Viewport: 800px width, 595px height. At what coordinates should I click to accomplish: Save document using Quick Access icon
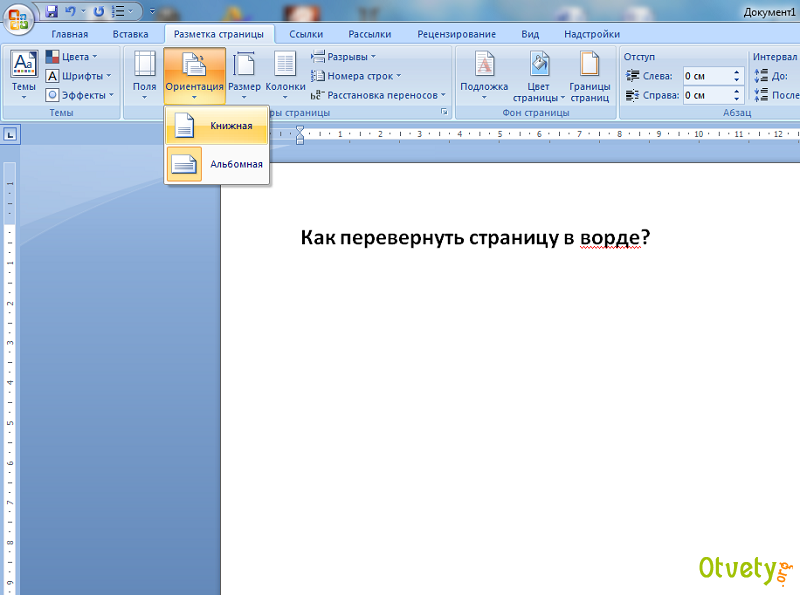tap(52, 12)
